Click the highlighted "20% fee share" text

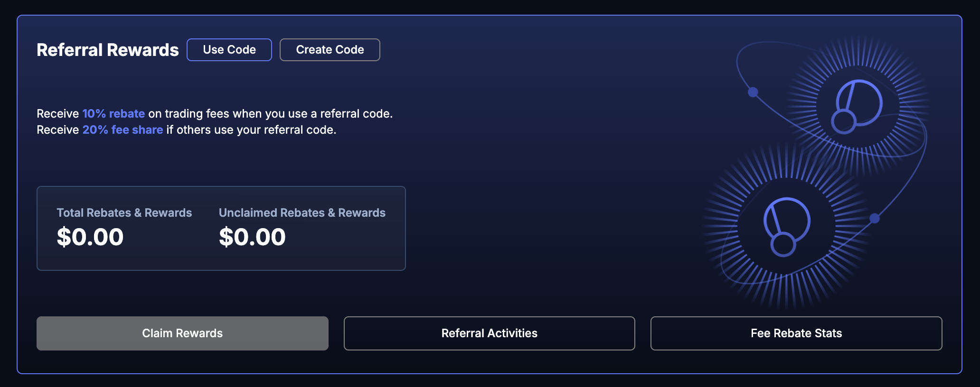pyautogui.click(x=122, y=130)
